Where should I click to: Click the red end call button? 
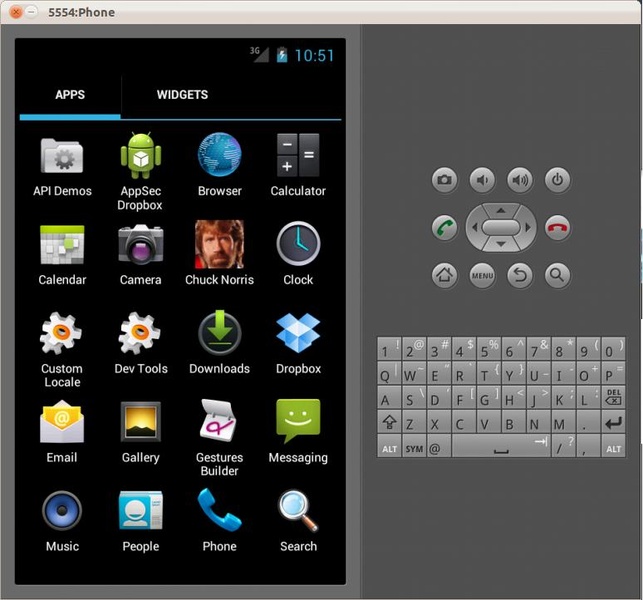557,227
